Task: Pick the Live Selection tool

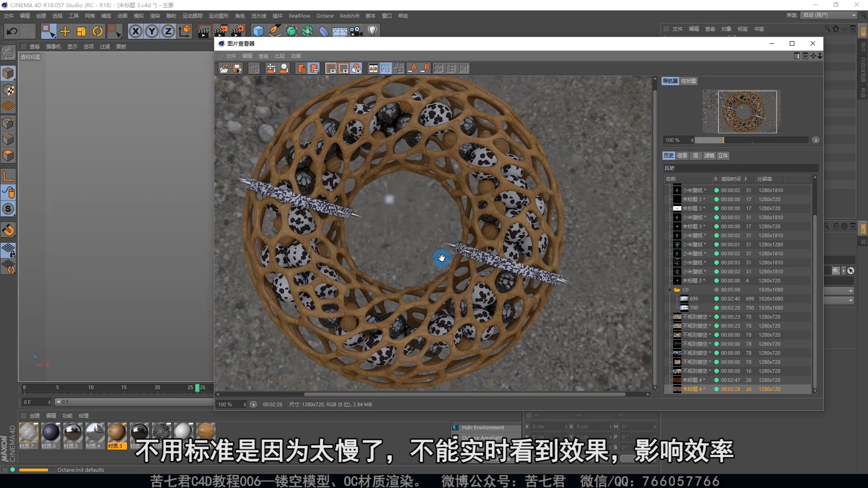Action: [x=48, y=31]
